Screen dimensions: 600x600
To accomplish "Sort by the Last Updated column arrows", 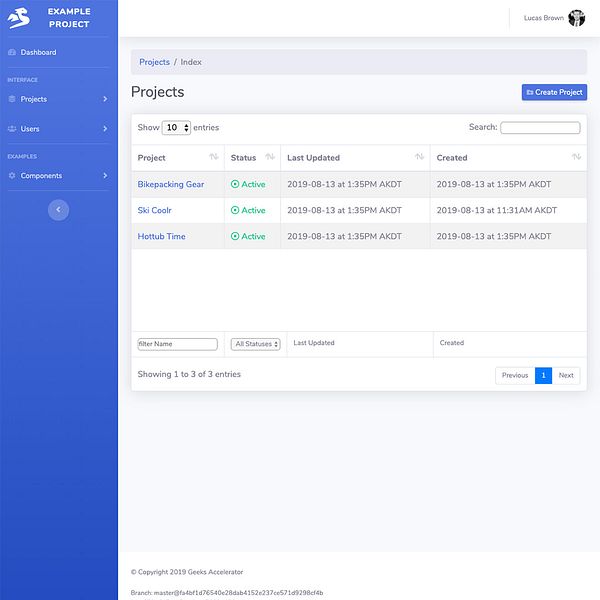I will [419, 157].
